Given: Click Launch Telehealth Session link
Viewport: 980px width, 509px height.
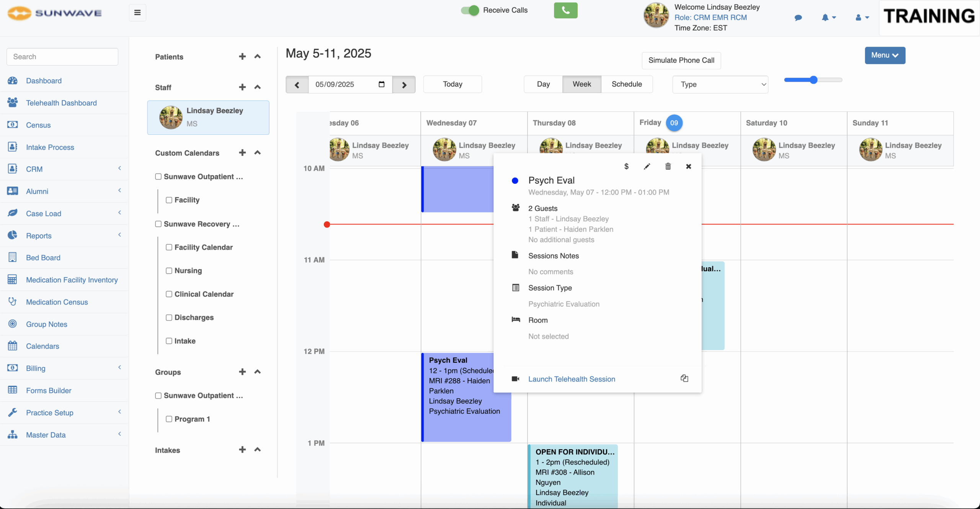Looking at the screenshot, I should point(572,379).
